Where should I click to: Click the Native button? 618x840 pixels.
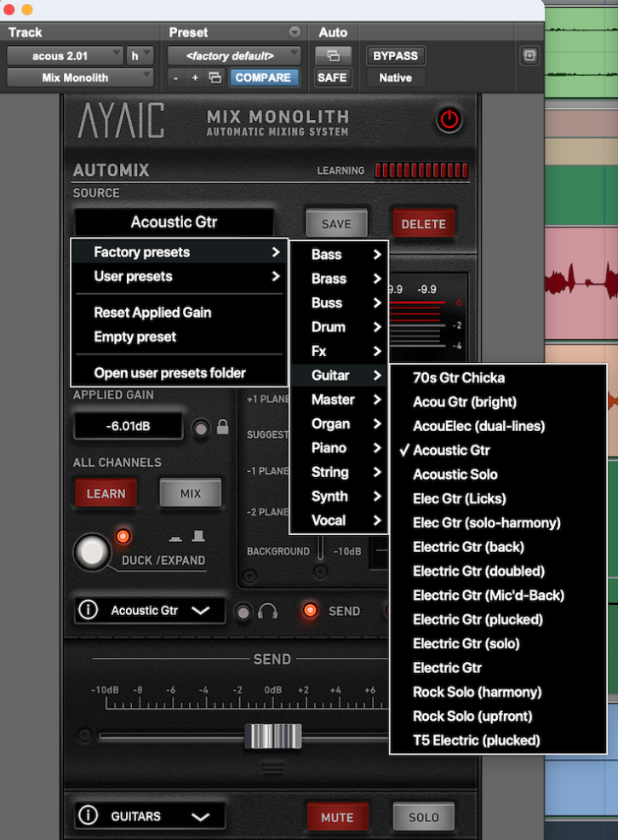tap(396, 78)
